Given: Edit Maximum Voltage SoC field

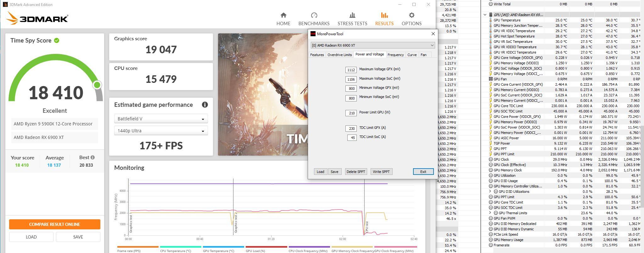Looking at the screenshot, I should (x=351, y=79).
